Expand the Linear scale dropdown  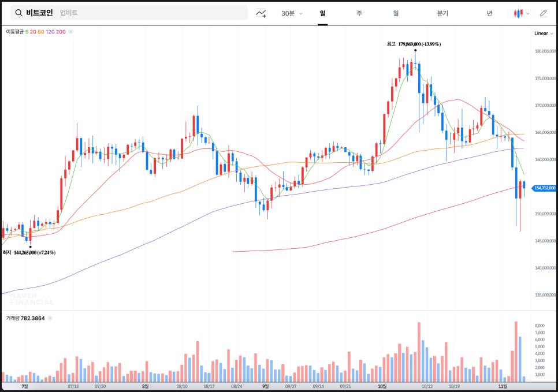pos(543,33)
